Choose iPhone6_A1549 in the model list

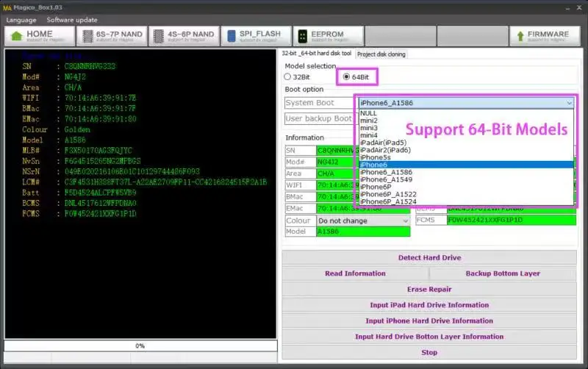[x=466, y=179]
